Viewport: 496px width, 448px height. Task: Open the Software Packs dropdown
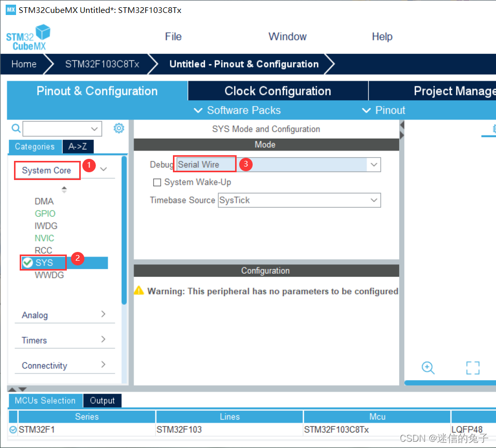pyautogui.click(x=237, y=110)
